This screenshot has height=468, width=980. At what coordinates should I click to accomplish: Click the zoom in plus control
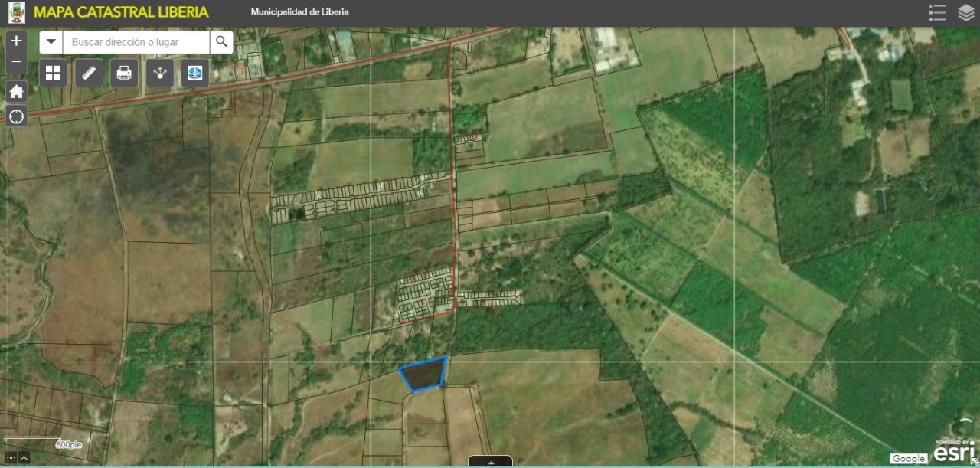pyautogui.click(x=16, y=40)
